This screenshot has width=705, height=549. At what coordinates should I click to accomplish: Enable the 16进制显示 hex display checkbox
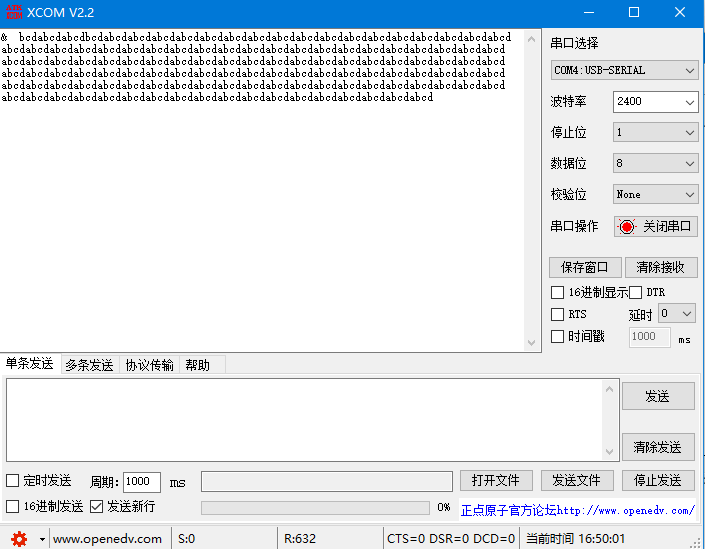[x=558, y=292]
